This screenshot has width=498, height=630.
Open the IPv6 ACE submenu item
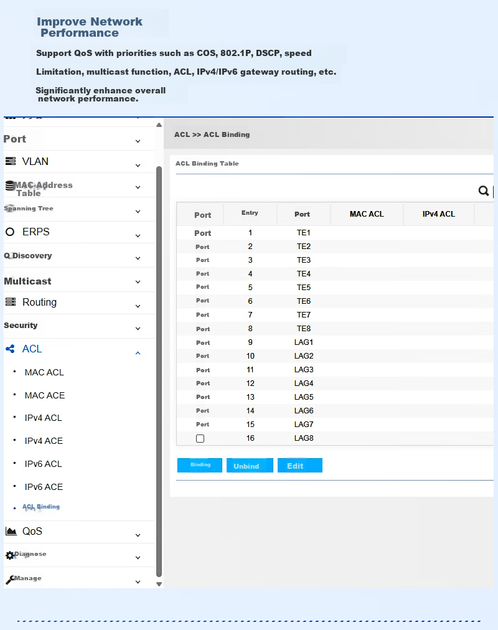pos(43,487)
